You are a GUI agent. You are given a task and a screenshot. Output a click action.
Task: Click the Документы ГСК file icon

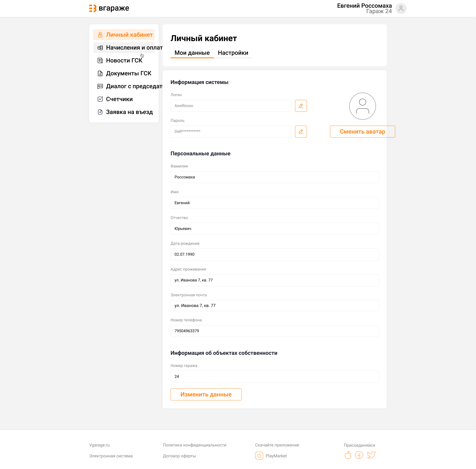pos(100,73)
